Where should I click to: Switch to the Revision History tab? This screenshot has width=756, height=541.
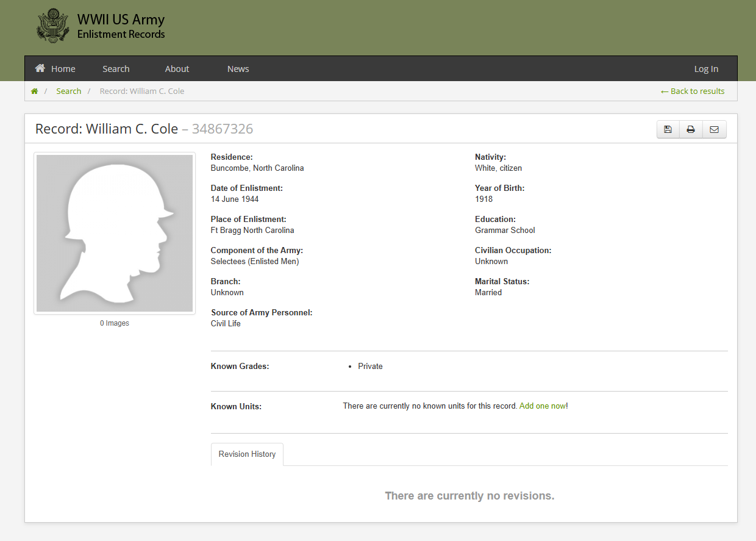[247, 454]
